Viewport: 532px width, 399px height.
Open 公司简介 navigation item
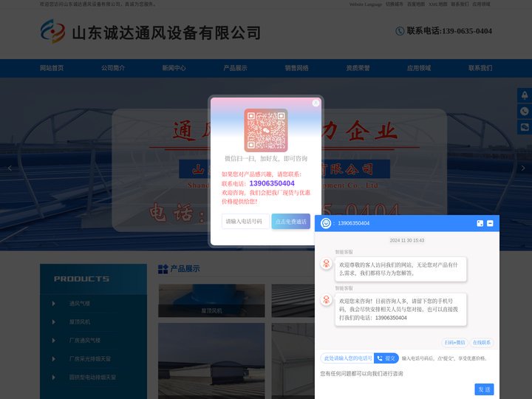coord(113,68)
